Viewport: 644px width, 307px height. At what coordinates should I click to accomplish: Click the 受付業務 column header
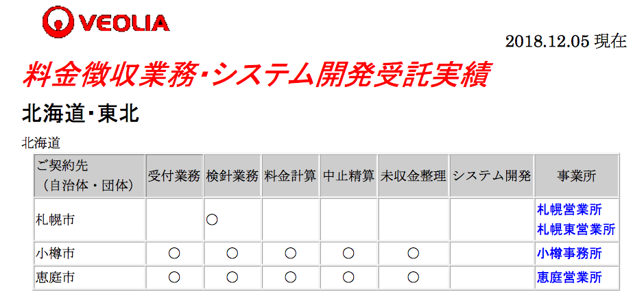[x=175, y=176]
